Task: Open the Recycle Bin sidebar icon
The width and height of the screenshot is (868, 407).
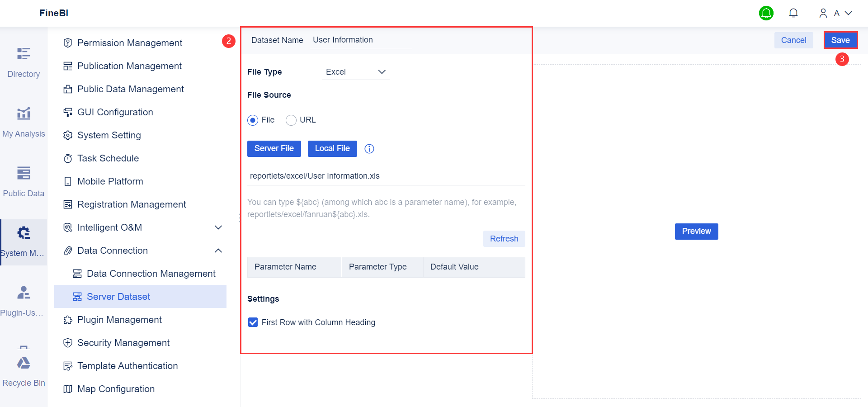Action: [x=24, y=363]
